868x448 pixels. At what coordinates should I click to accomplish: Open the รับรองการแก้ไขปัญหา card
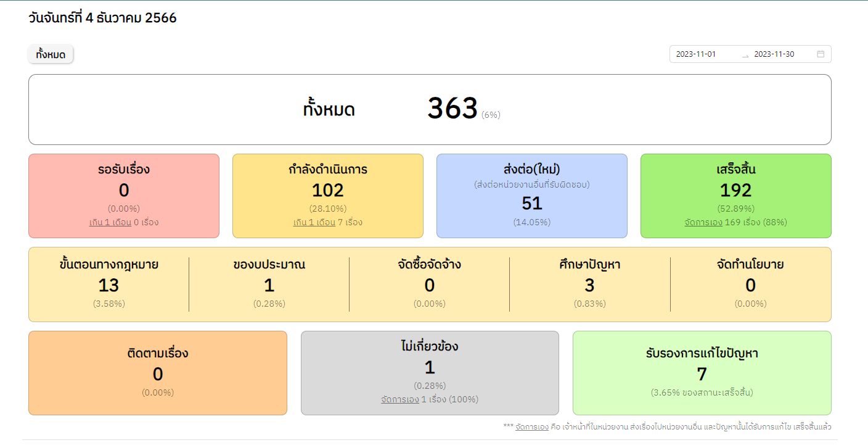coord(702,373)
